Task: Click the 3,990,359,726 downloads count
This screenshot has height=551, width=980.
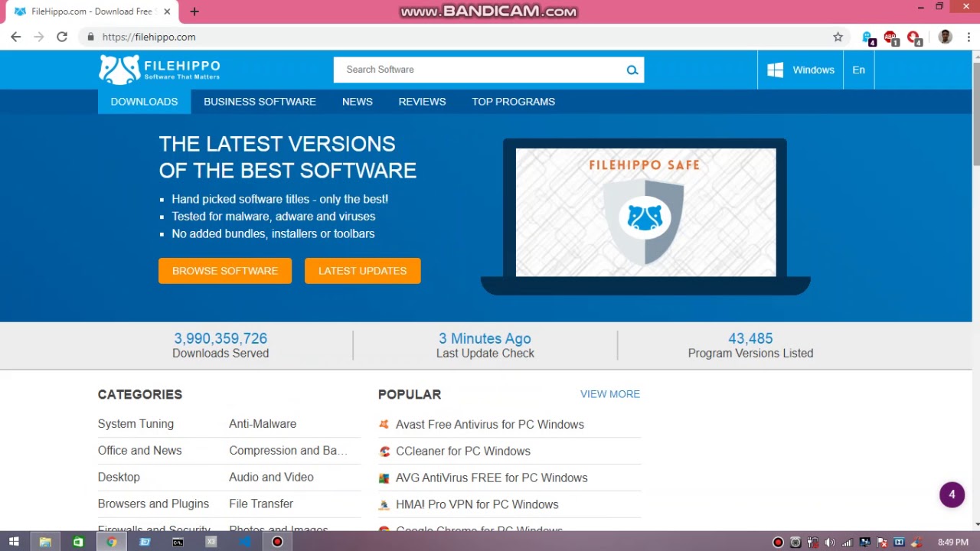Action: [220, 338]
